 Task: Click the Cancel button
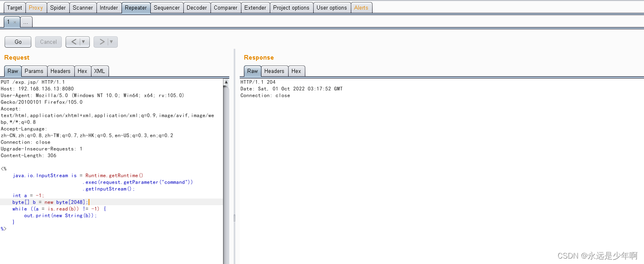[48, 42]
